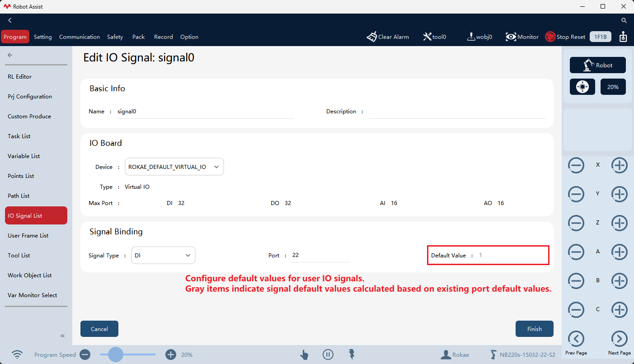
Task: Click the Cancel button
Action: point(99,329)
